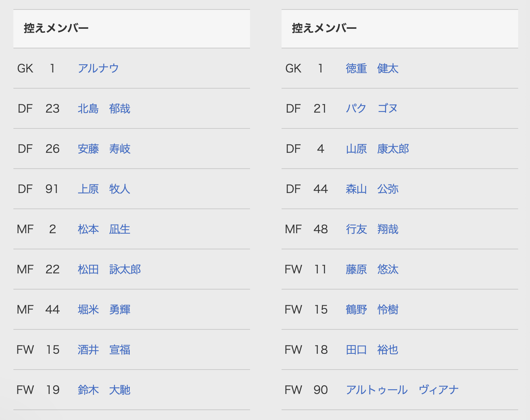View profile of 酒井 宣福
Screen dimensions: 530x420
[104, 350]
